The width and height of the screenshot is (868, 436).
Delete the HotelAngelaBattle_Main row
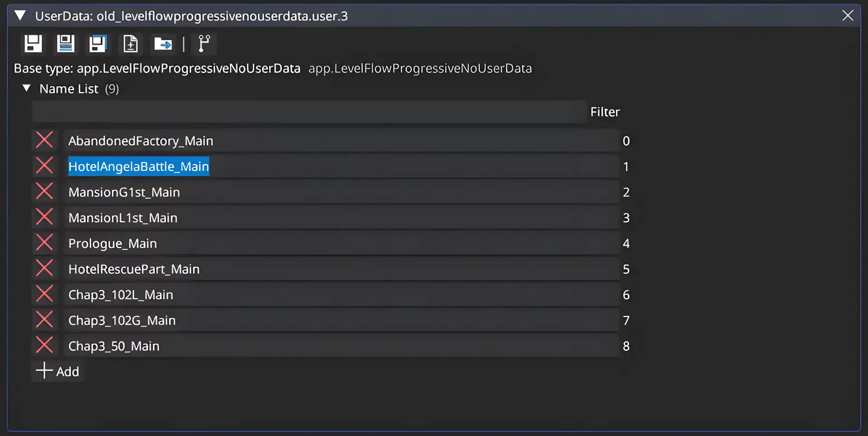44,166
